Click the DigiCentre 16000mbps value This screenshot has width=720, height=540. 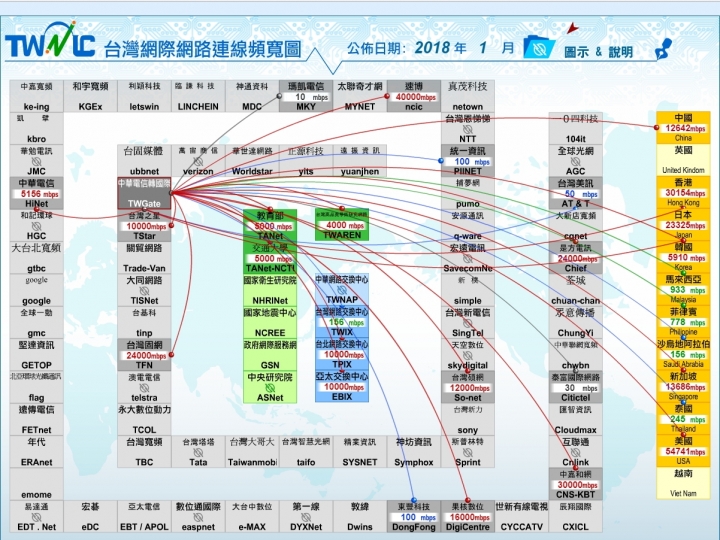(x=469, y=518)
